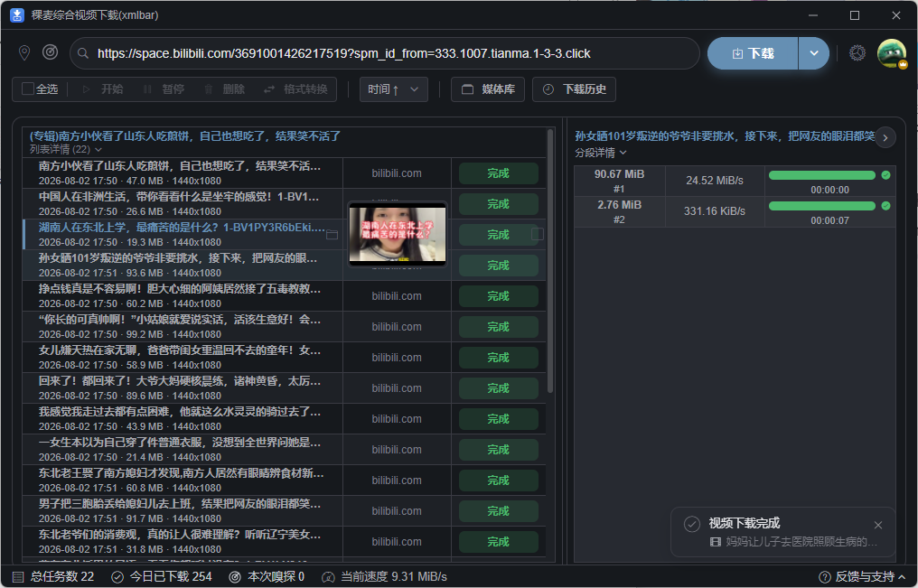Image resolution: width=918 pixels, height=588 pixels.
Task: Click the video thumbnail preview popup
Action: pos(397,234)
